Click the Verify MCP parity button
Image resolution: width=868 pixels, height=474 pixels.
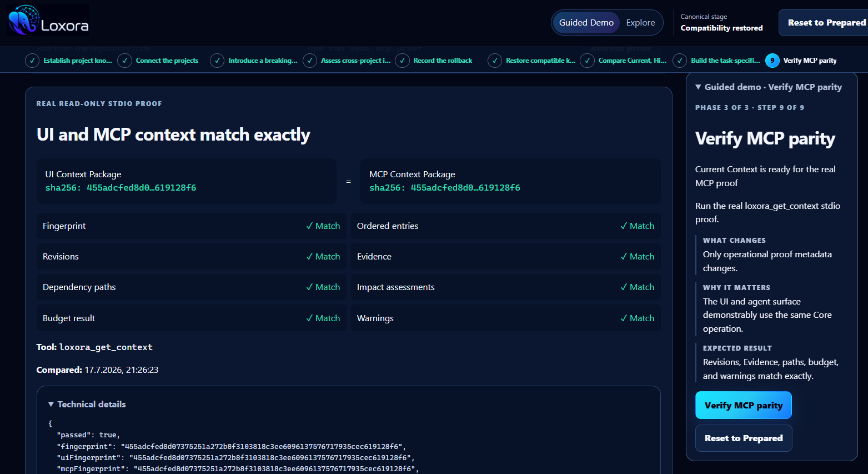point(744,405)
